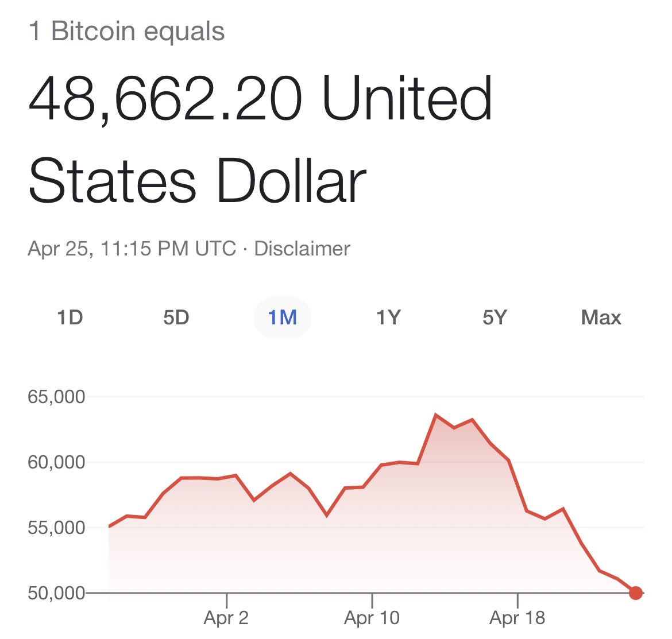Viewport: 672px width, 639px height.
Task: Open the Disclaimer link
Action: point(302,249)
